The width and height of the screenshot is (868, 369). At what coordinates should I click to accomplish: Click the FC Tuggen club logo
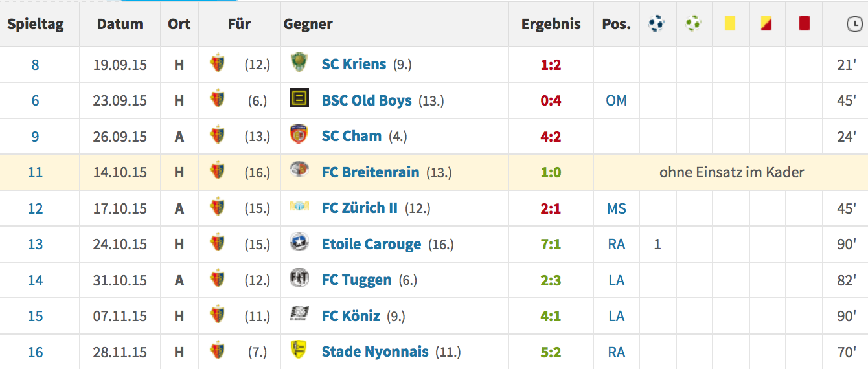point(298,278)
